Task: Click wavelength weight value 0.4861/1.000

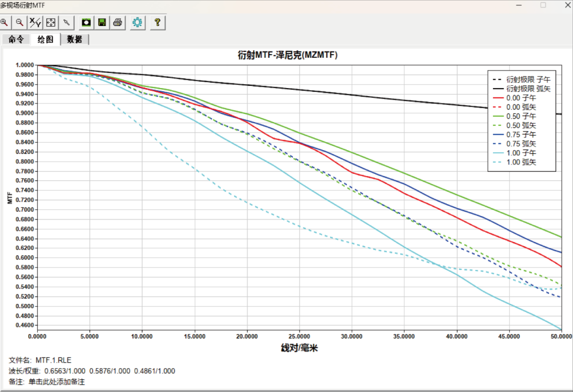Action: coord(154,371)
